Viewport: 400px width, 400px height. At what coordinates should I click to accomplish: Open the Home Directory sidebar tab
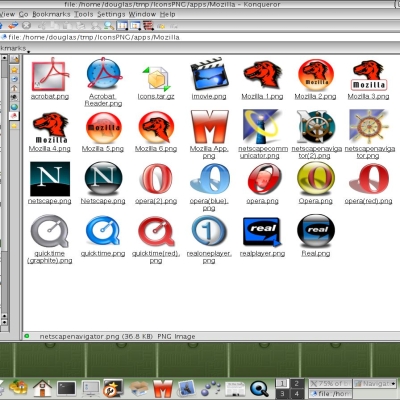tap(14, 88)
